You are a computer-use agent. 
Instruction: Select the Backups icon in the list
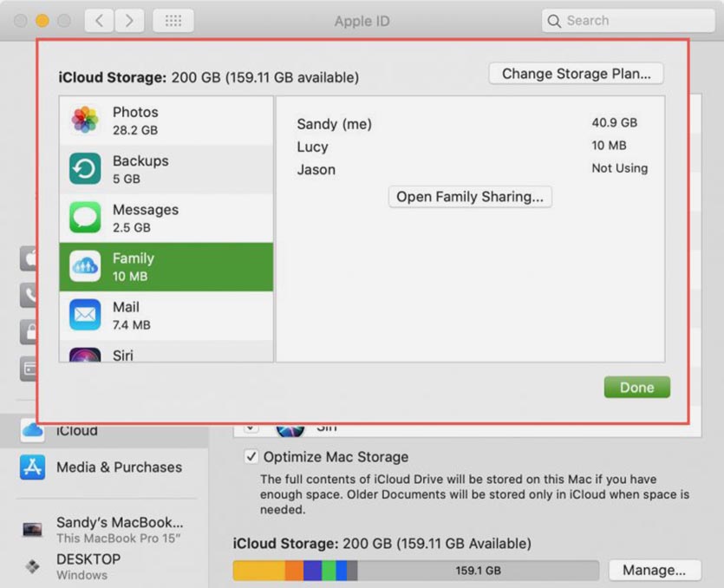point(85,168)
